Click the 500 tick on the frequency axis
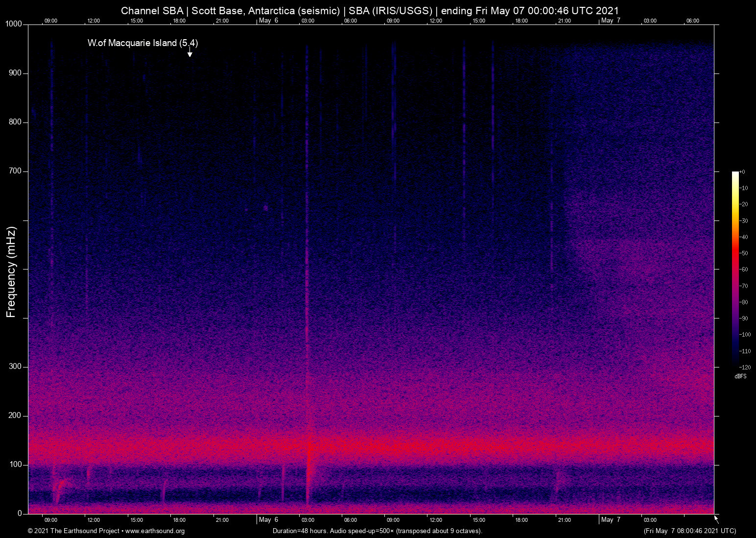 pyautogui.click(x=25, y=269)
